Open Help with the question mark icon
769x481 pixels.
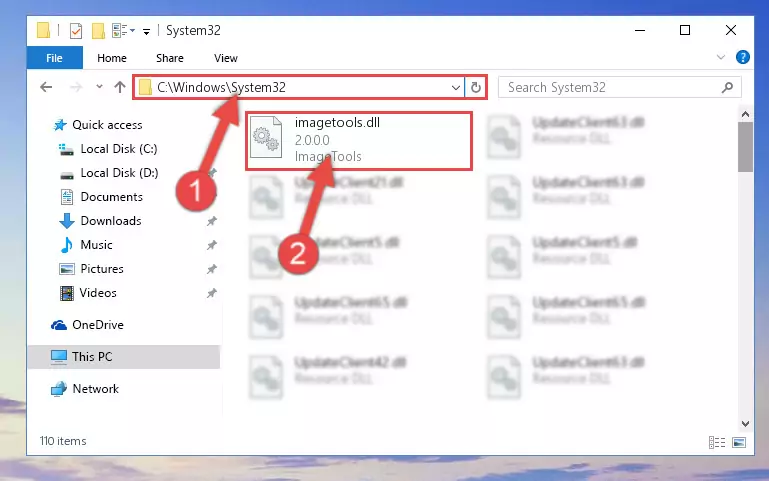[x=743, y=57]
